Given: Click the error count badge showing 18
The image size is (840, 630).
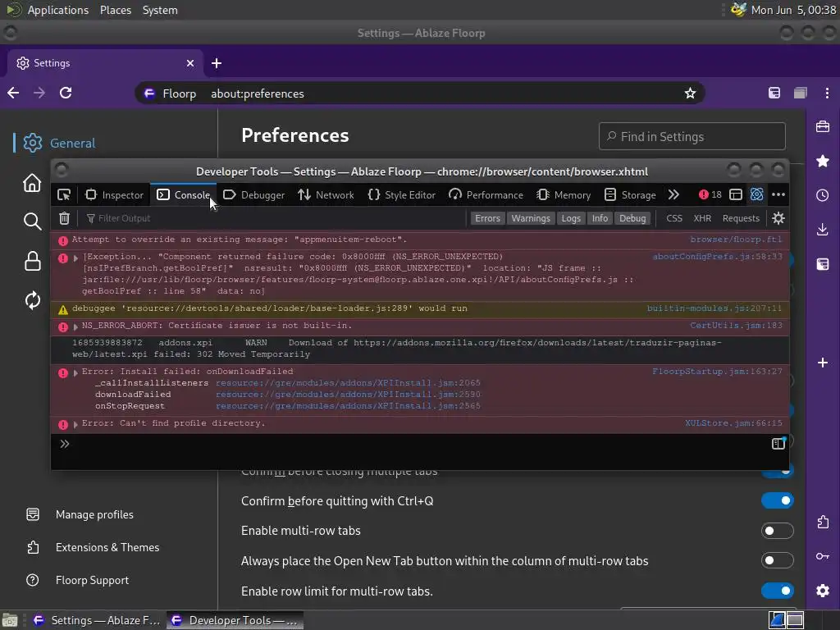Looking at the screenshot, I should [710, 195].
